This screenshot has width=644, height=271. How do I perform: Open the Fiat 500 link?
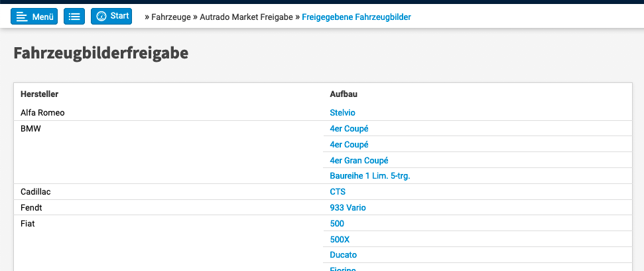point(337,224)
